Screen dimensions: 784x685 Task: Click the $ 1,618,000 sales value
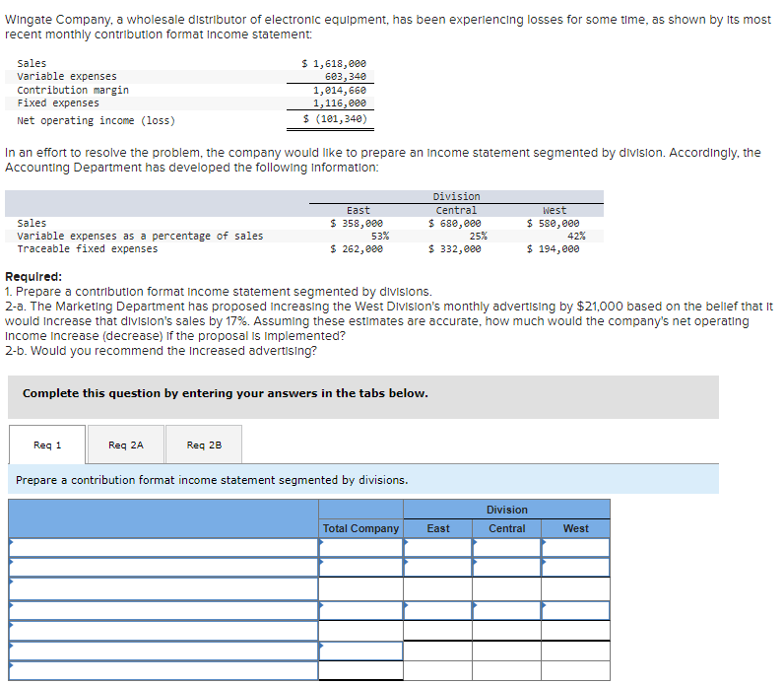coord(334,63)
